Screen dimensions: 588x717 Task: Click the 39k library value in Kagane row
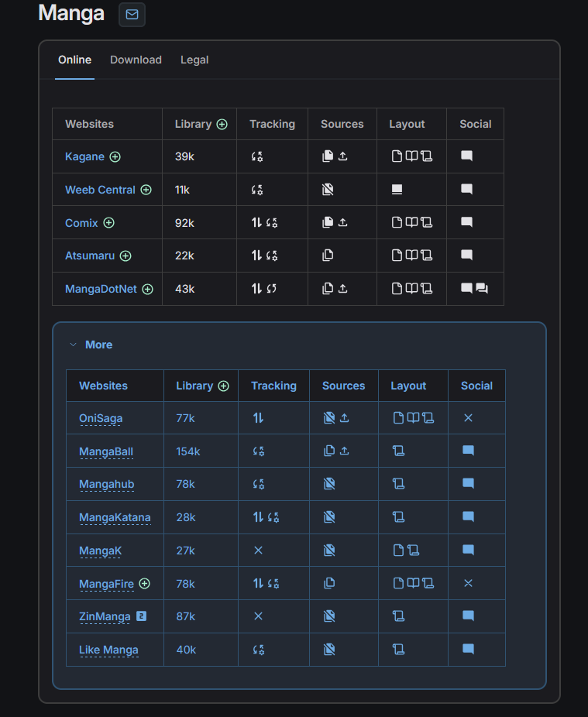point(184,157)
